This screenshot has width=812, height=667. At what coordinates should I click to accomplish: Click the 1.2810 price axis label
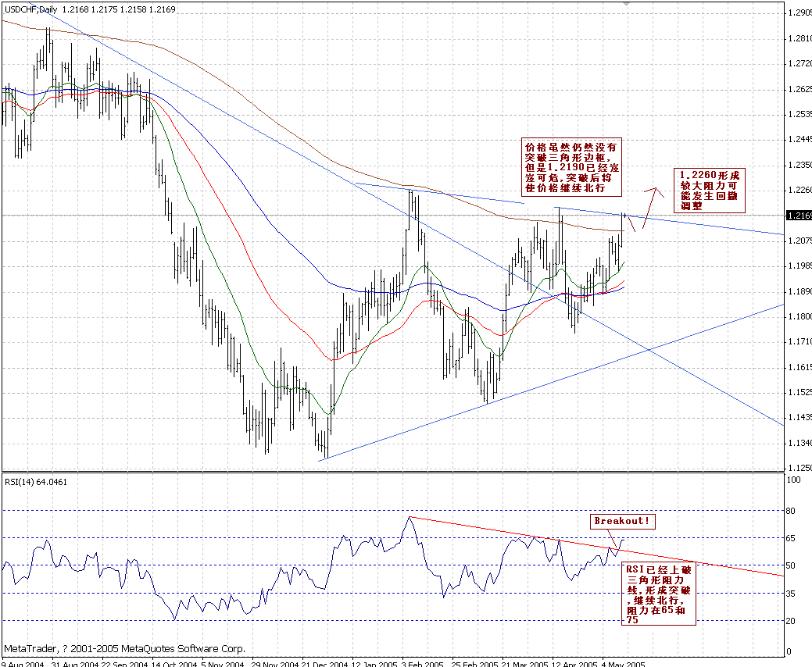pos(799,38)
